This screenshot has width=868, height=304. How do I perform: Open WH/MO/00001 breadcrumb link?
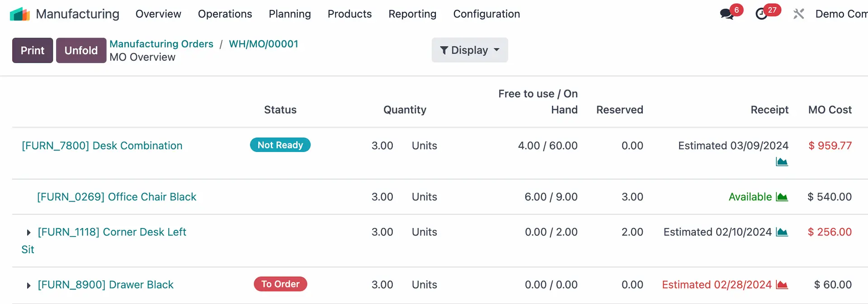pos(264,44)
